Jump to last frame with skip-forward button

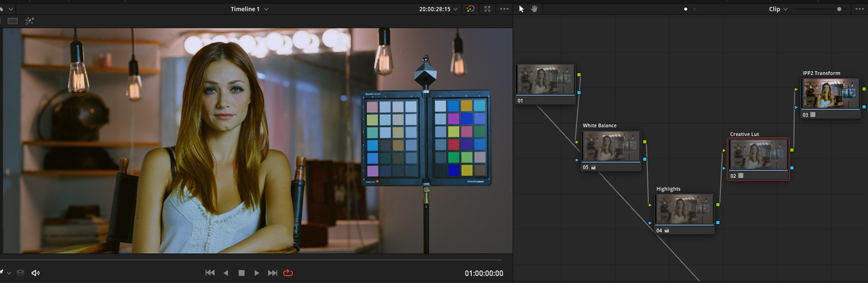click(273, 273)
